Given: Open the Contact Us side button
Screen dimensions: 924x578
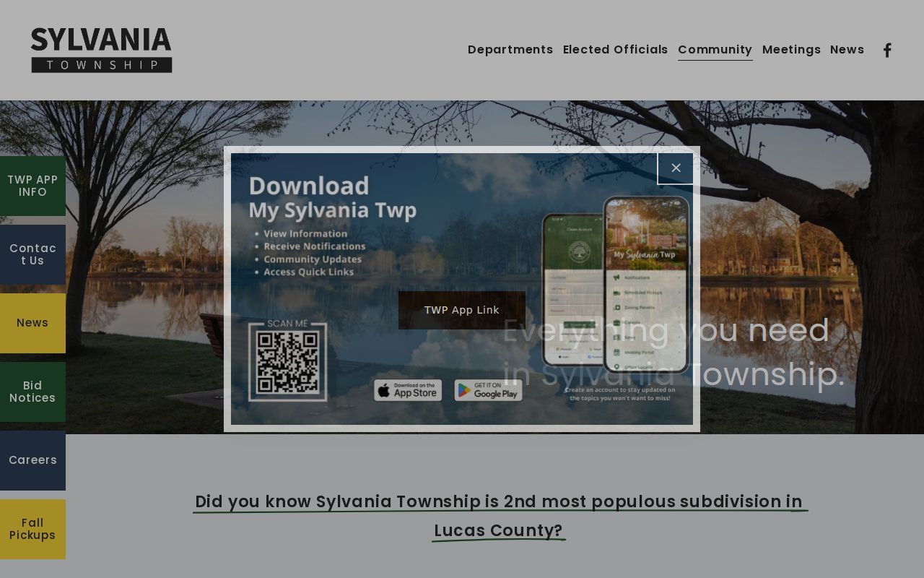Looking at the screenshot, I should click(x=32, y=254).
